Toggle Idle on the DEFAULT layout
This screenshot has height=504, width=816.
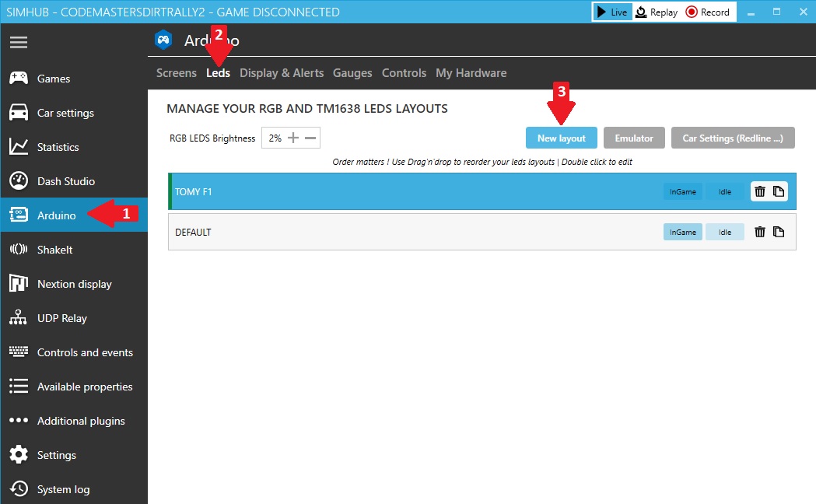click(x=725, y=232)
